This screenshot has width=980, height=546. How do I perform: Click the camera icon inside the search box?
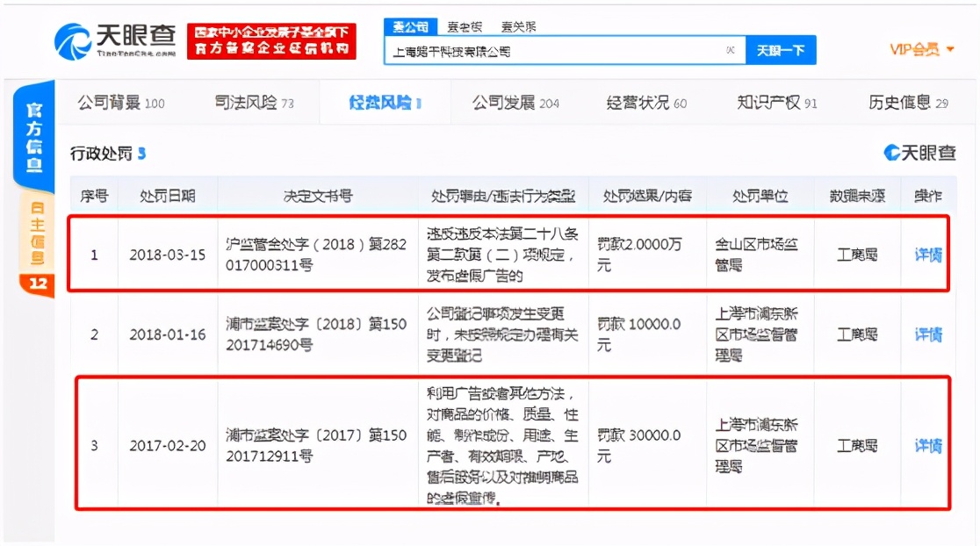coord(731,50)
